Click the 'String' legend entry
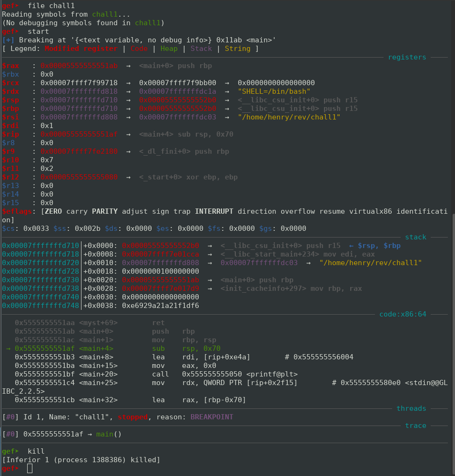455x476 pixels. (237, 49)
